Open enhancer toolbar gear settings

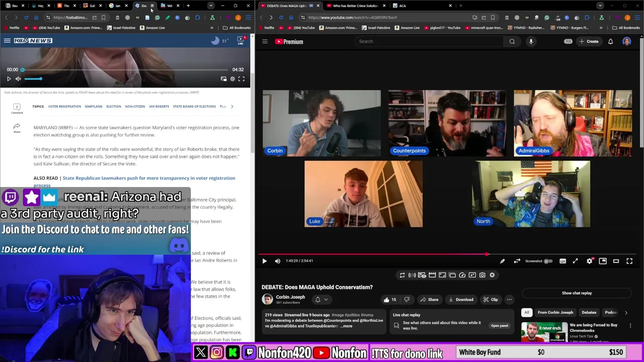492,275
